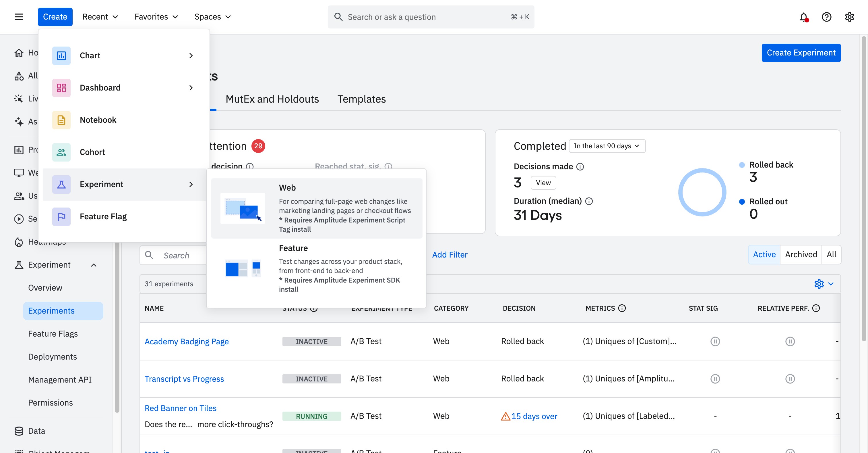
Task: Switch to the Templates tab
Action: [x=361, y=99]
